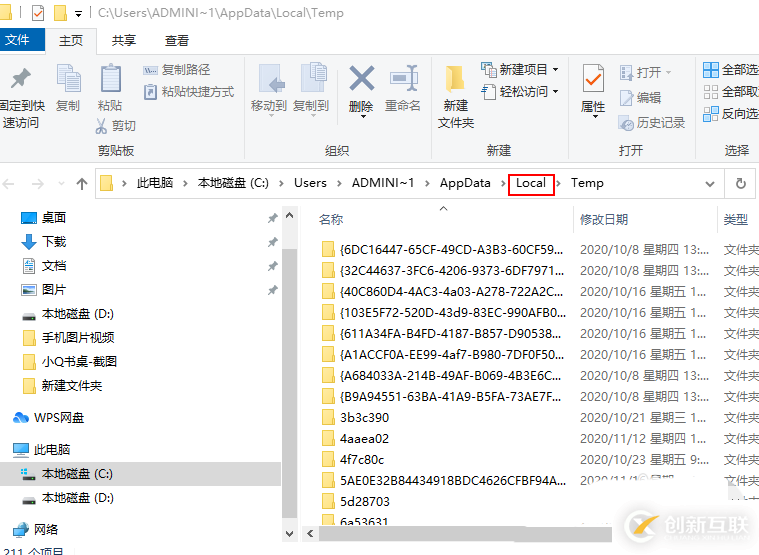The width and height of the screenshot is (759, 555).
Task: Select 图片 in navigation pane
Action: [44, 290]
